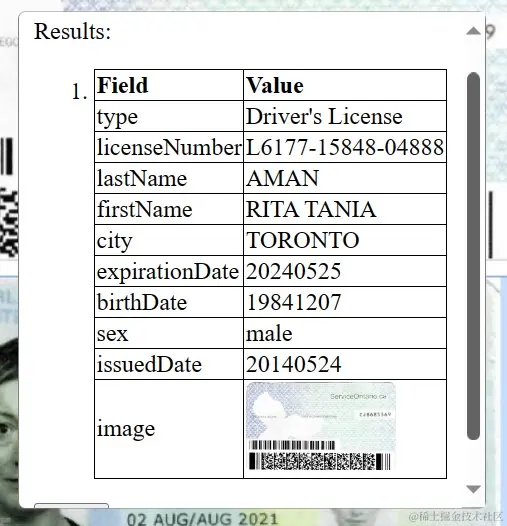Click the 'city' field label
This screenshot has height=526, width=507.
[115, 241]
